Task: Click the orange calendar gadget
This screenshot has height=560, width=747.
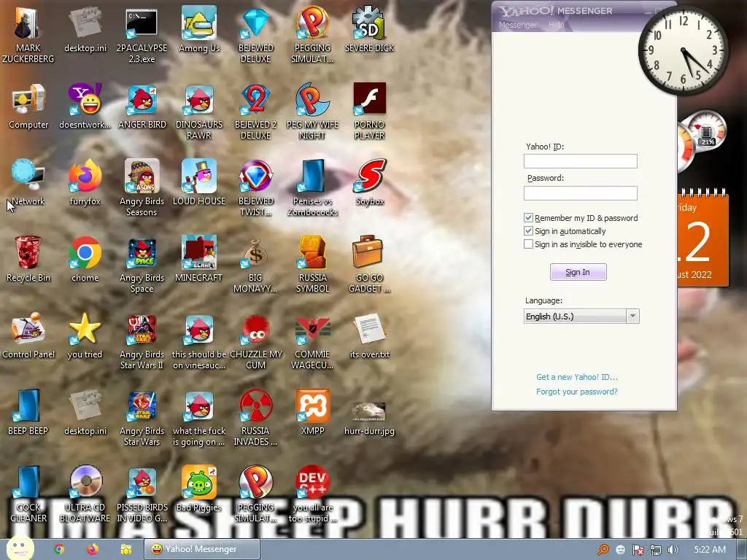Action: (703, 237)
